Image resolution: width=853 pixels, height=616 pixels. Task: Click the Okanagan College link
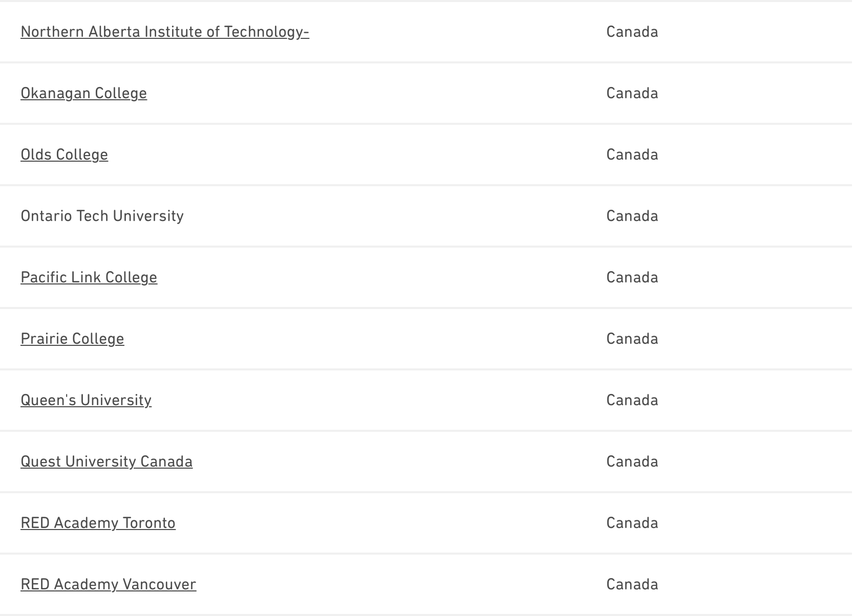coord(83,93)
